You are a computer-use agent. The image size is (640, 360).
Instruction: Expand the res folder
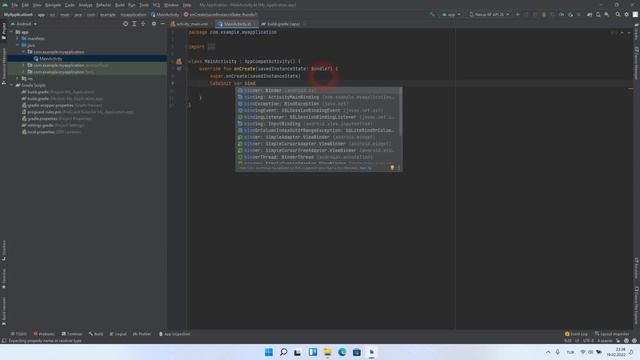18,78
